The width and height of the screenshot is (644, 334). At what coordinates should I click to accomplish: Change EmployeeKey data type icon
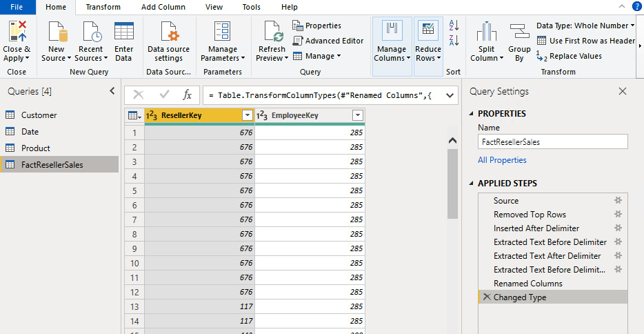pos(261,115)
